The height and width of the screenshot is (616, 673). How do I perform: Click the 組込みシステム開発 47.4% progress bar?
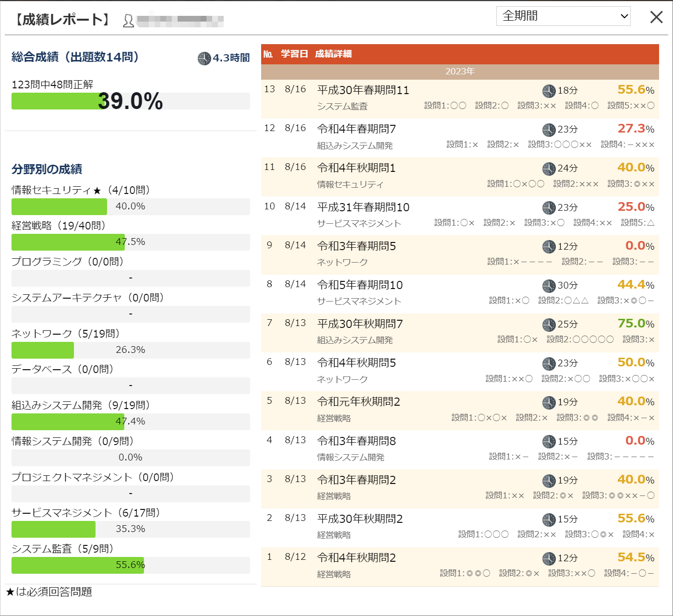(131, 422)
